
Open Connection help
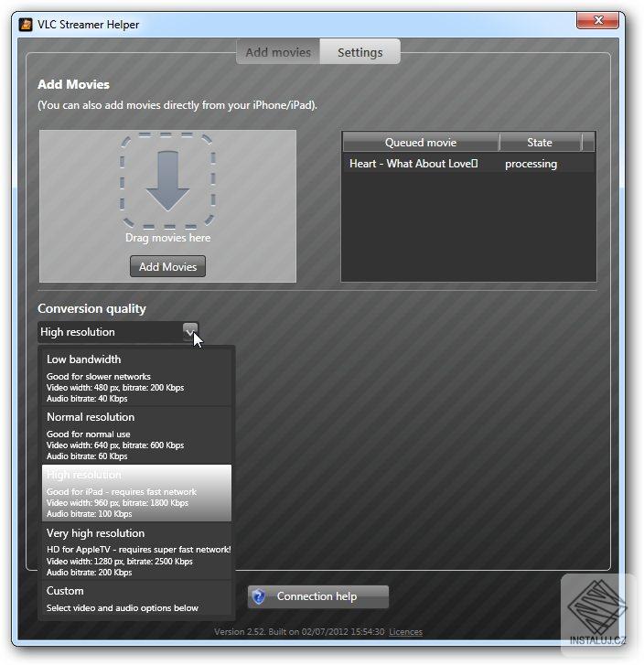pyautogui.click(x=318, y=596)
